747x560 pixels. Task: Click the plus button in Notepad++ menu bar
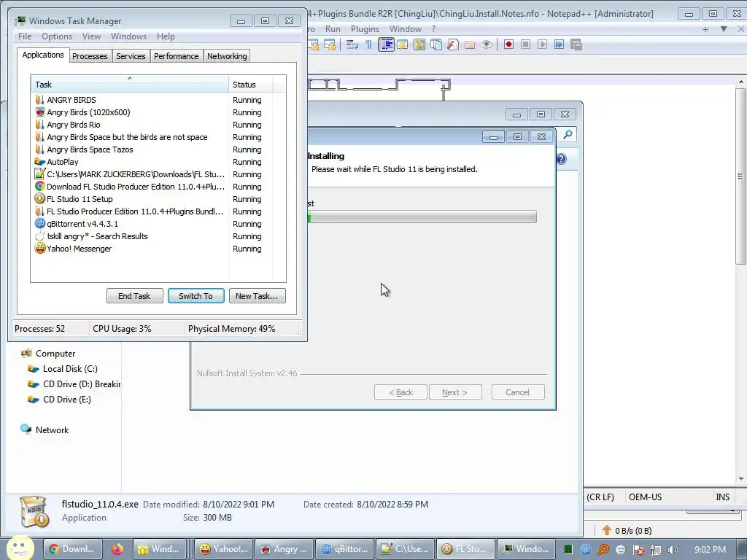click(x=705, y=29)
